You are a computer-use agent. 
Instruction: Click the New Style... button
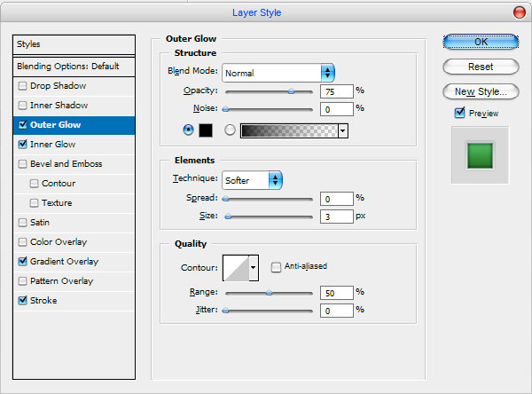point(481,91)
